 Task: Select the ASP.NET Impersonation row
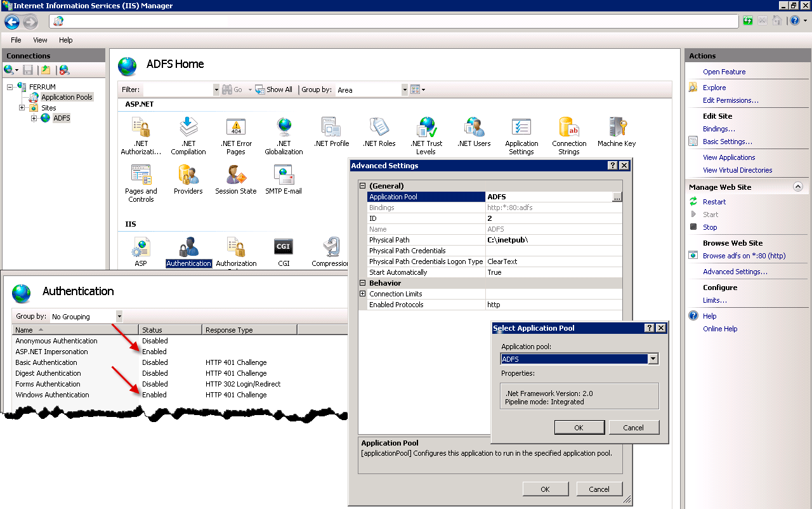pos(180,352)
